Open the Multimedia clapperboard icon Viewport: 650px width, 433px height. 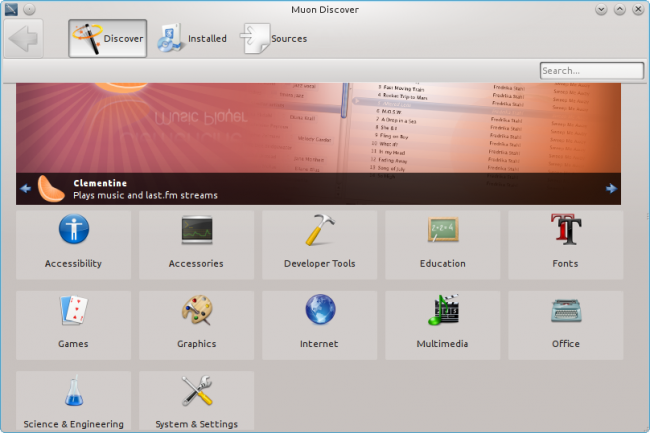[x=443, y=310]
